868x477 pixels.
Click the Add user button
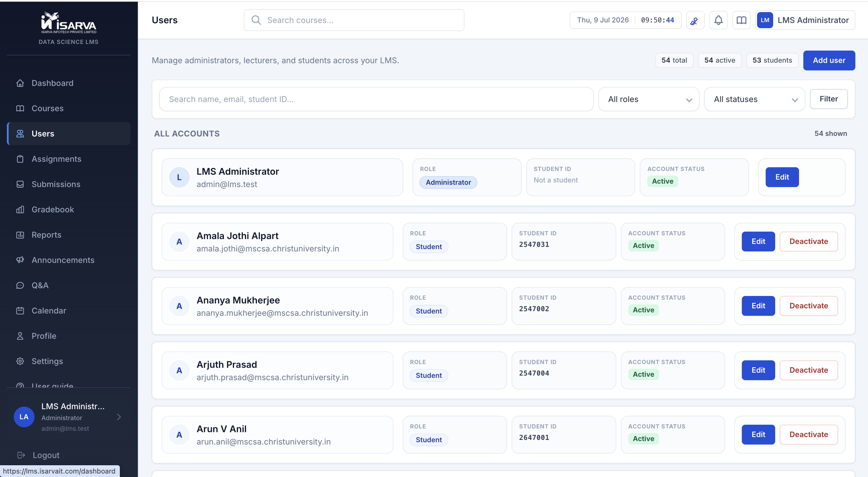[x=829, y=60]
